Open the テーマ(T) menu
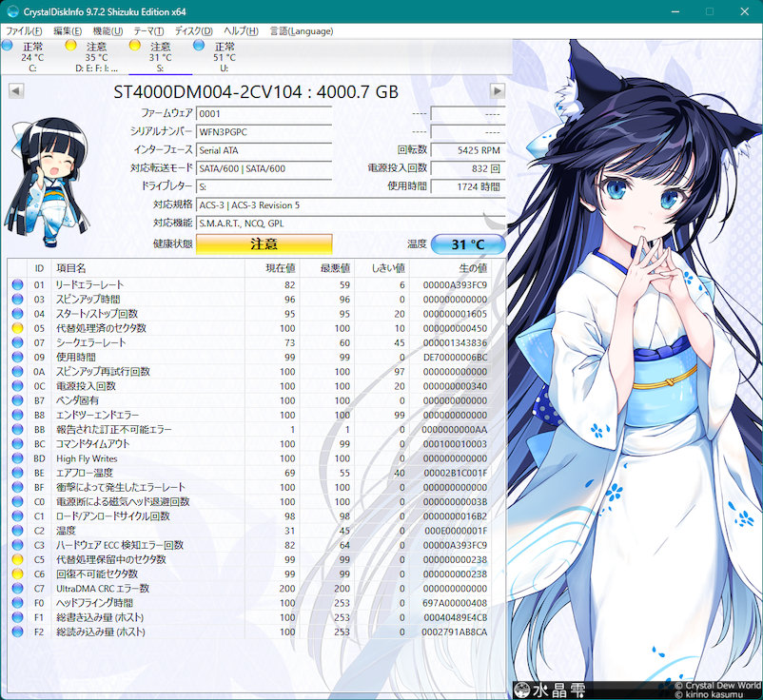763x700 pixels. point(148,31)
